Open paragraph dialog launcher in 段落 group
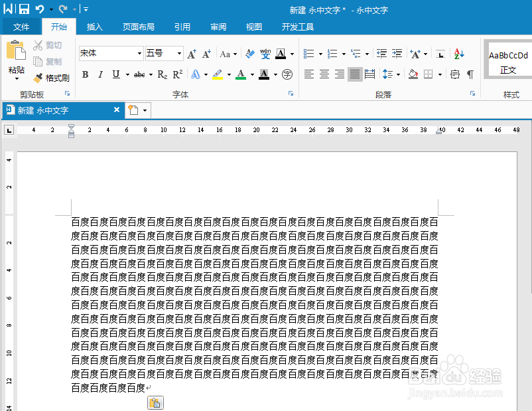 point(472,94)
